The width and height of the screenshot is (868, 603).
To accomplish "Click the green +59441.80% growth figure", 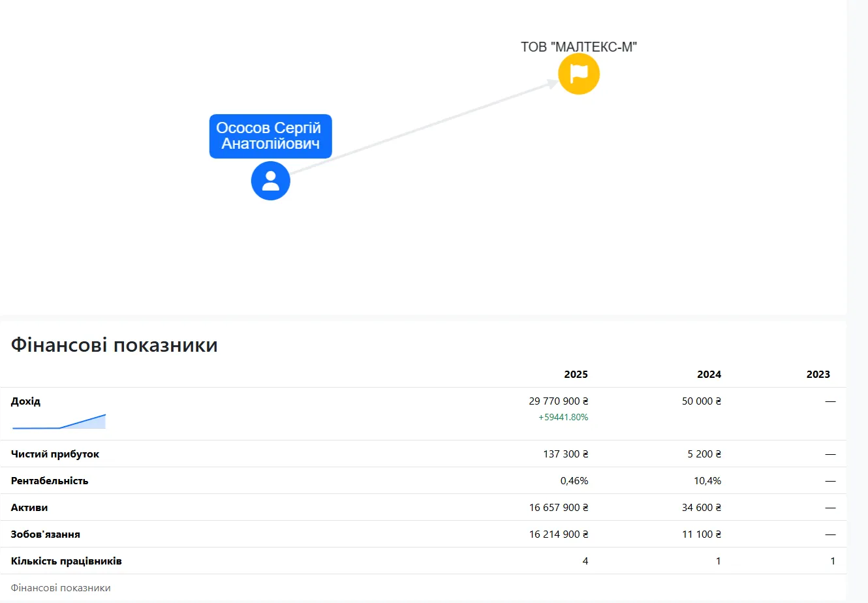I will pyautogui.click(x=563, y=417).
